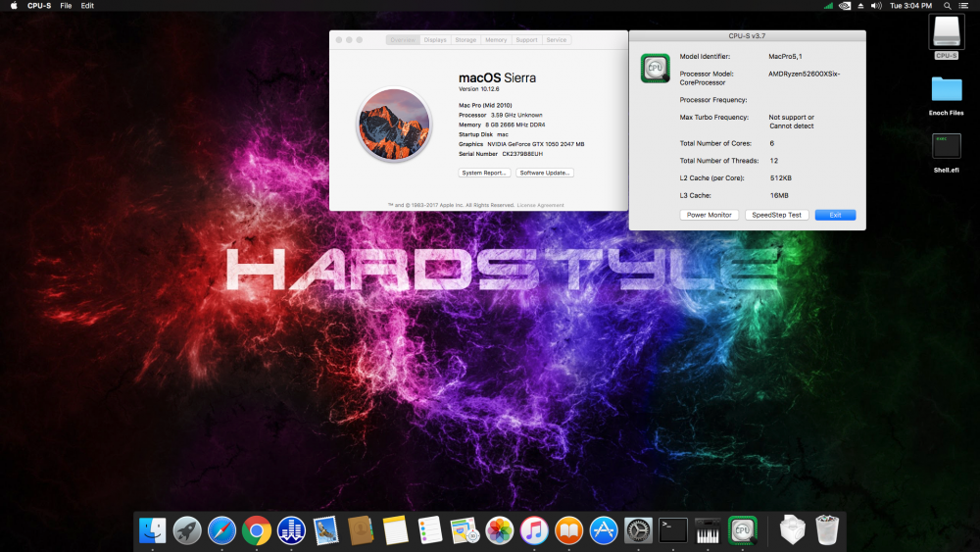980x552 pixels.
Task: Click NVIDIA menu bar icon
Action: [845, 6]
